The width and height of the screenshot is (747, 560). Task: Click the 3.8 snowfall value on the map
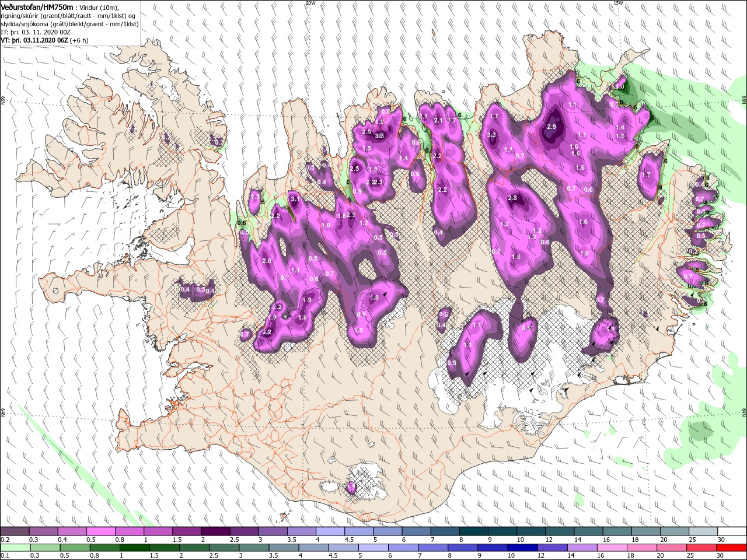coord(379,136)
